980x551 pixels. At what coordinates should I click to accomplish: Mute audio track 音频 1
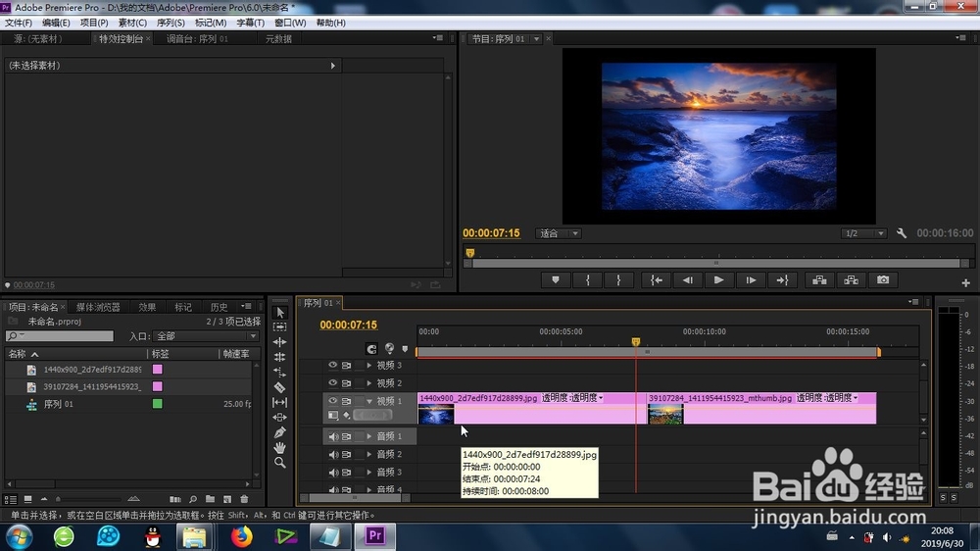(x=333, y=436)
